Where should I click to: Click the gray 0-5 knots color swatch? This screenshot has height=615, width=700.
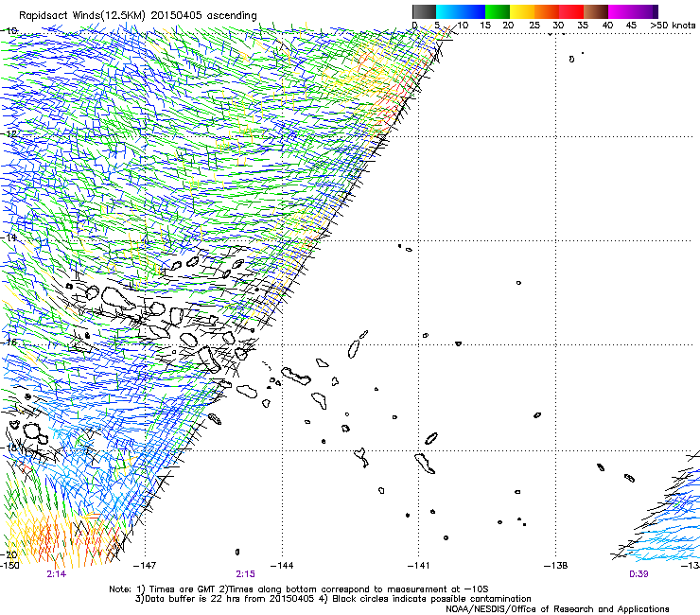424,11
